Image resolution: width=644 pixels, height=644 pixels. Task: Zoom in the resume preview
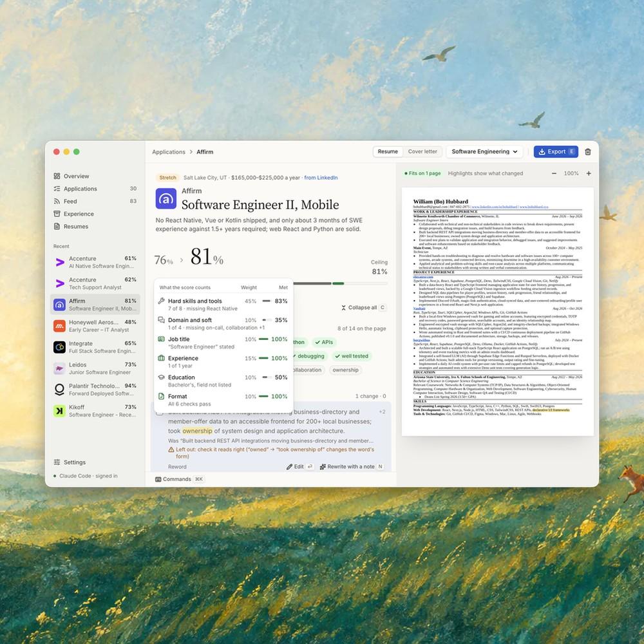(589, 174)
